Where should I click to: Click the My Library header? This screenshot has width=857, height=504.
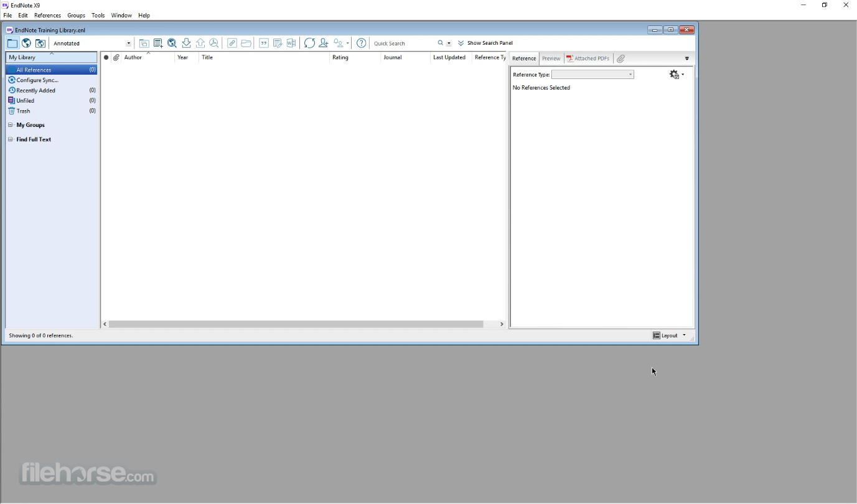point(52,57)
